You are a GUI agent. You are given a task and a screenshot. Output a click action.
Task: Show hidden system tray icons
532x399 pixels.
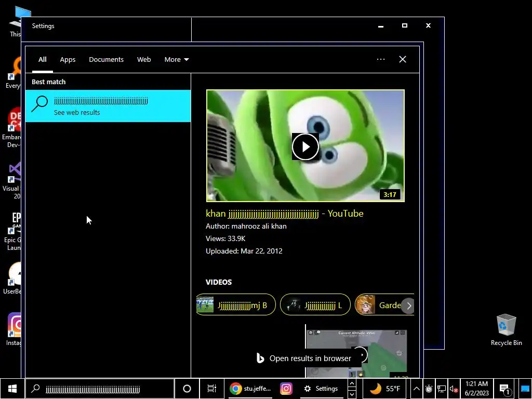[416, 389]
